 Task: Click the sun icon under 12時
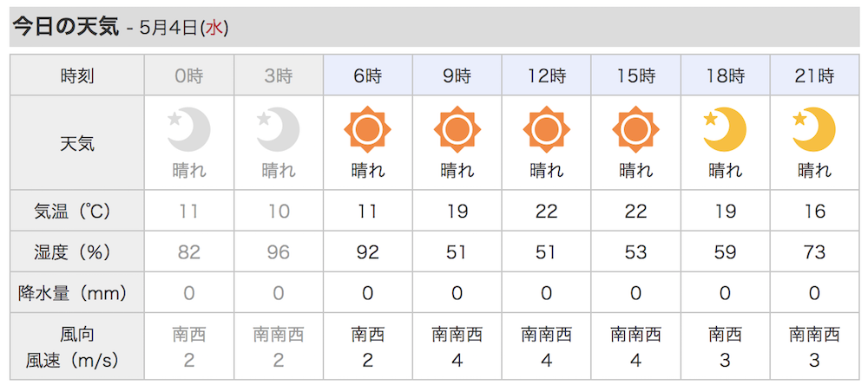pos(546,130)
